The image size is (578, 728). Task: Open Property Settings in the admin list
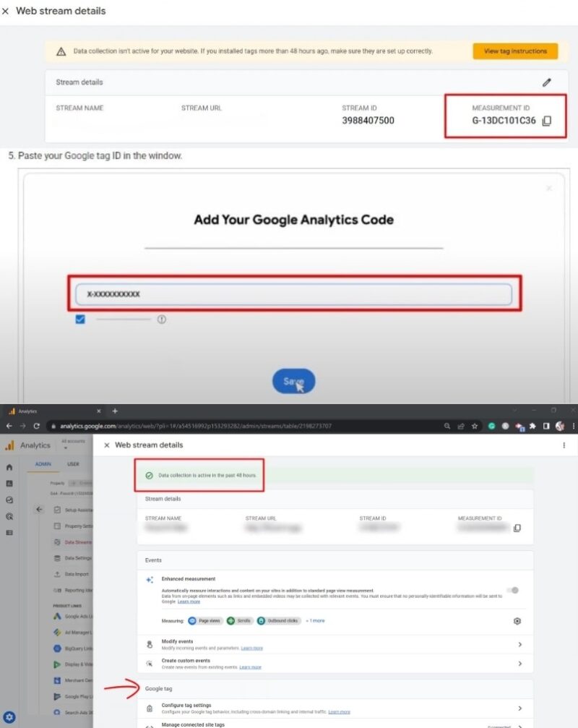pyautogui.click(x=73, y=526)
